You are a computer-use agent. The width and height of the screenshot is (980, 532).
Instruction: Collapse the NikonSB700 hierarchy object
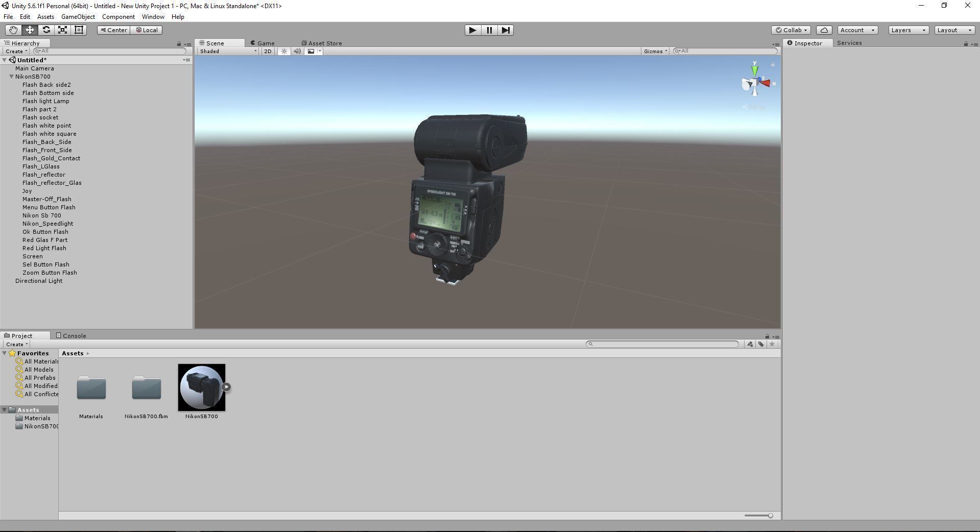coord(11,77)
